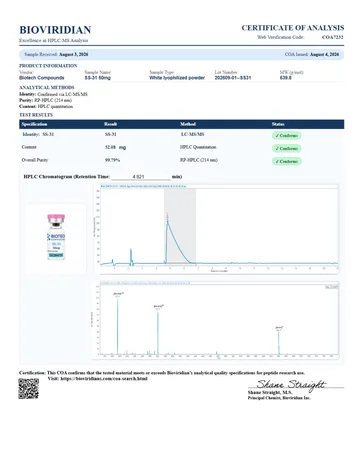This screenshot has width=360, height=466.
Task: Click the sample received date August 3, 2026
Action: (73, 54)
